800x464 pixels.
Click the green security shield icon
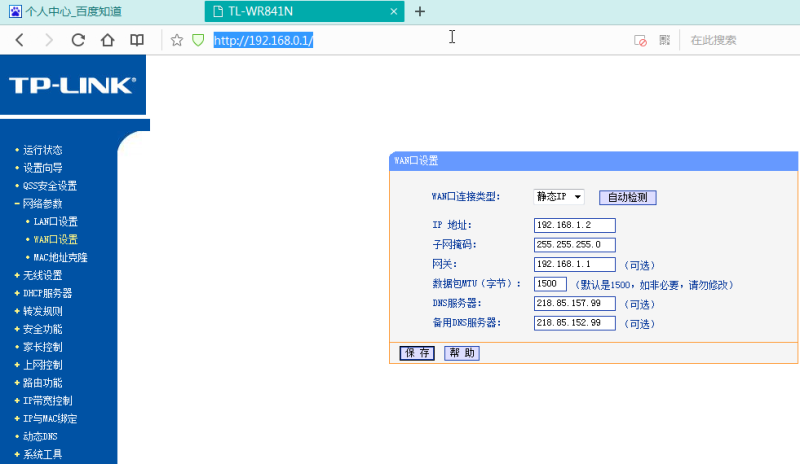click(198, 40)
